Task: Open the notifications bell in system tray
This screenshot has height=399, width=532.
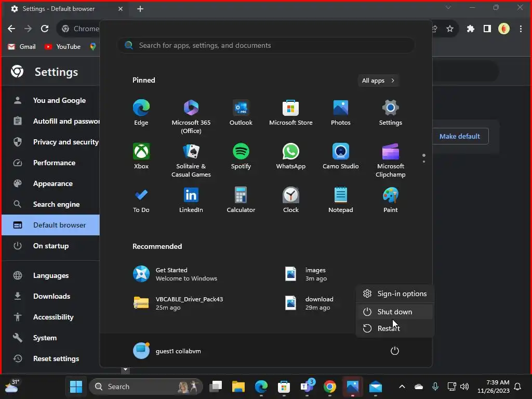Action: click(518, 387)
